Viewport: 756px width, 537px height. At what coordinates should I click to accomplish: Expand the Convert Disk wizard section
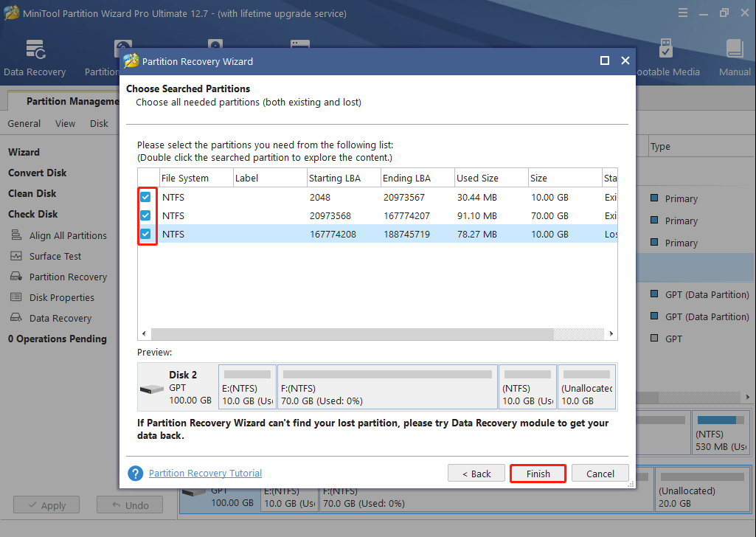click(37, 173)
